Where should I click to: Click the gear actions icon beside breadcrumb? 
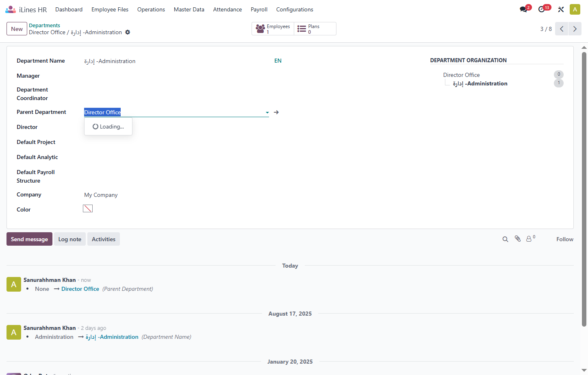128,32
